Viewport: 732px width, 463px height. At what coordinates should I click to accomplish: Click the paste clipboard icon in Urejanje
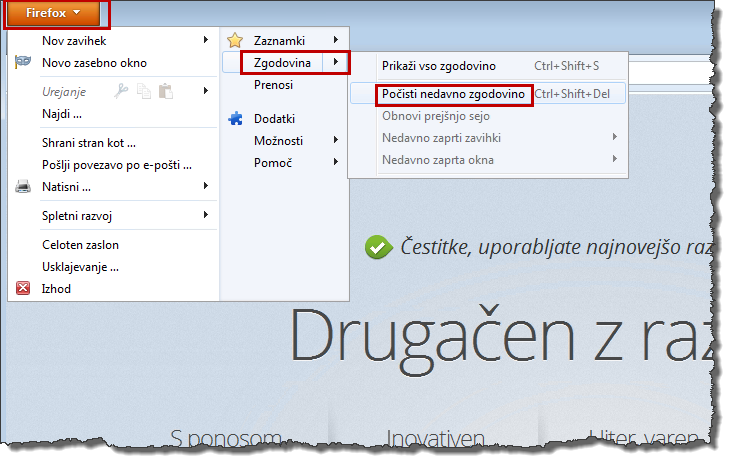[x=166, y=91]
